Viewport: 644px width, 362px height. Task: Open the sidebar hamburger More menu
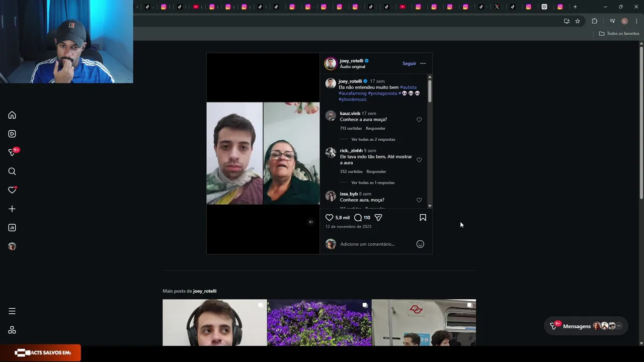pyautogui.click(x=12, y=311)
